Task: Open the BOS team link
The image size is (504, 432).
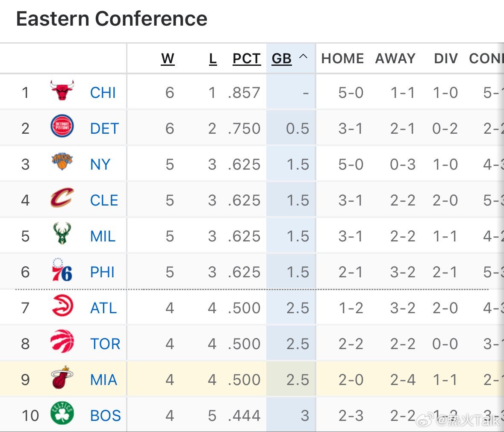Action: [x=105, y=416]
